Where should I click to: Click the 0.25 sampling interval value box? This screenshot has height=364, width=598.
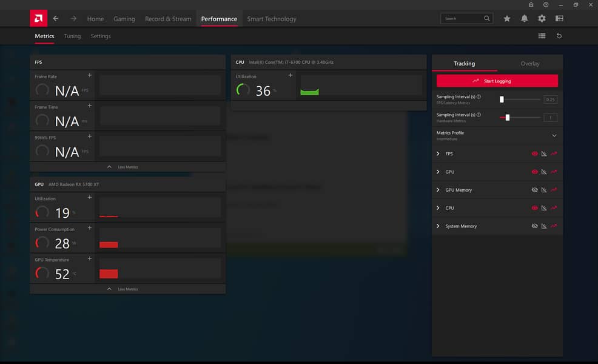(x=550, y=99)
